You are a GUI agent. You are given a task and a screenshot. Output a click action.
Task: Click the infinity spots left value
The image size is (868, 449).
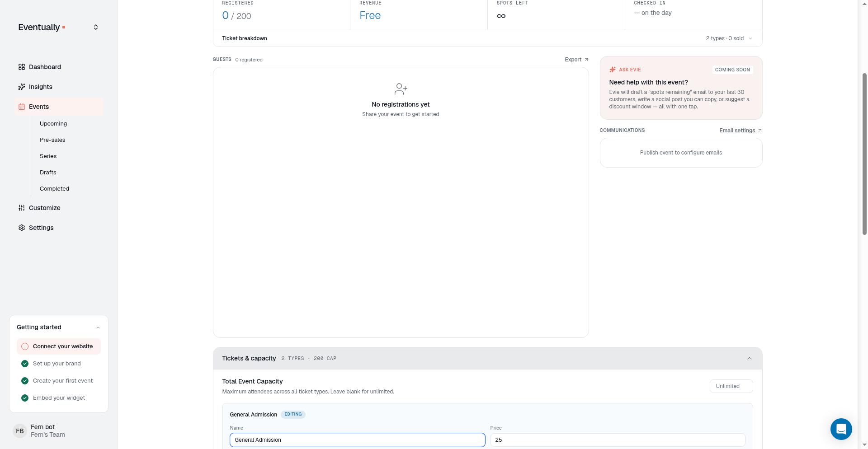501,16
